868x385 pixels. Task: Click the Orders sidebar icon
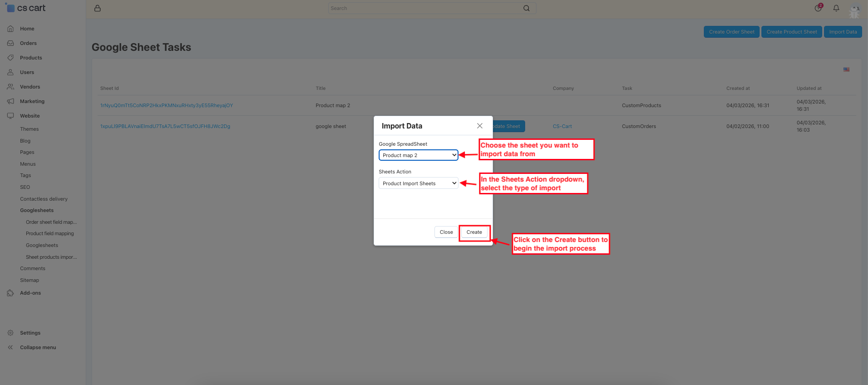[x=10, y=43]
